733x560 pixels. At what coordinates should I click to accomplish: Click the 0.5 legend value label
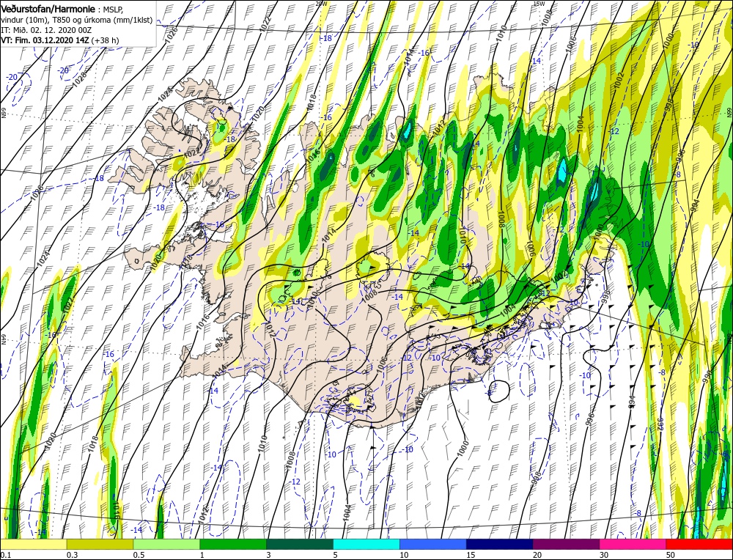coord(139,555)
